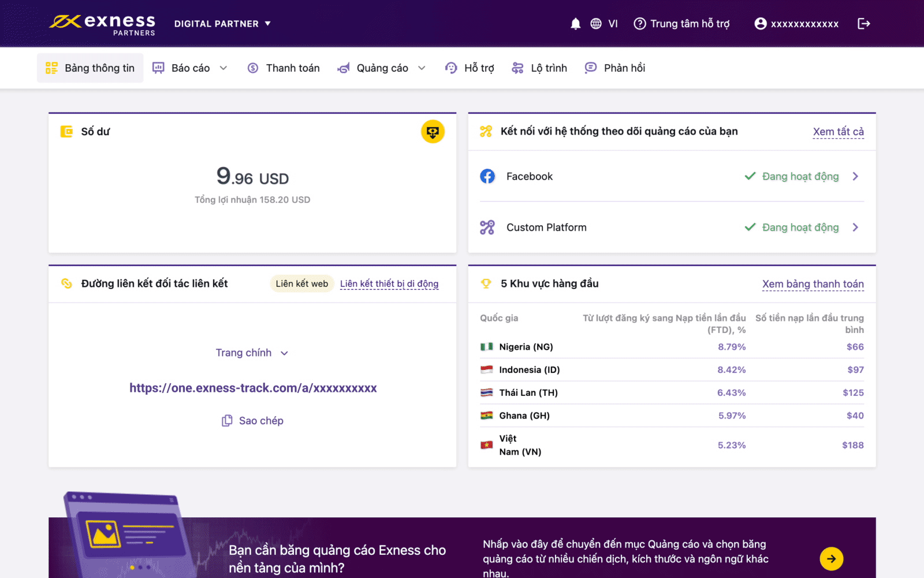The width and height of the screenshot is (924, 578).
Task: Click the Hỗ trợ headset icon
Action: click(x=451, y=68)
